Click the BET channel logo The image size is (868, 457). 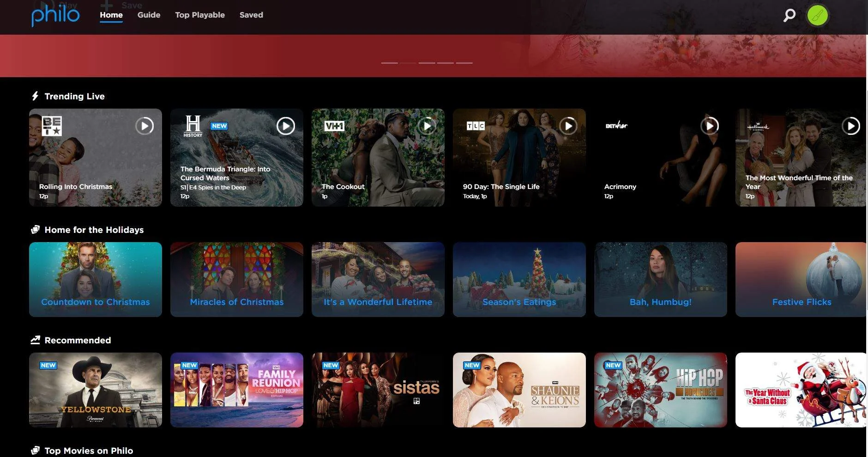[52, 126]
